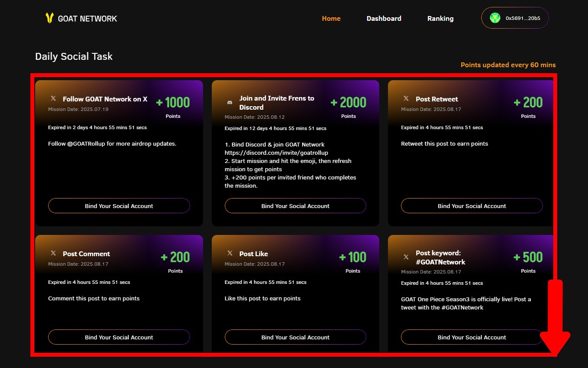Bind social account for #GOATNetwork keyword task
588x368 pixels.
(472, 337)
